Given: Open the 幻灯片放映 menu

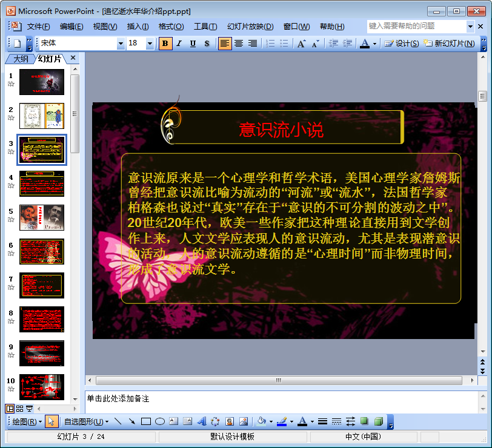Looking at the screenshot, I should (x=250, y=27).
